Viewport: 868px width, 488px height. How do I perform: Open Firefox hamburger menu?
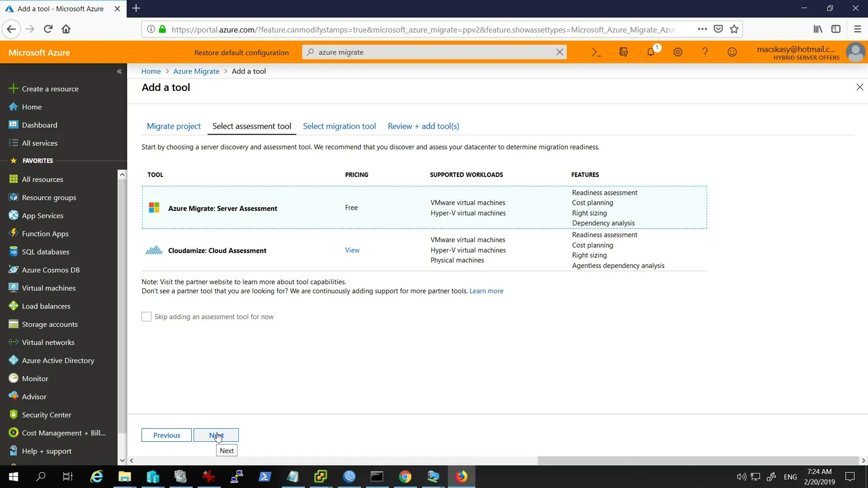pos(858,29)
